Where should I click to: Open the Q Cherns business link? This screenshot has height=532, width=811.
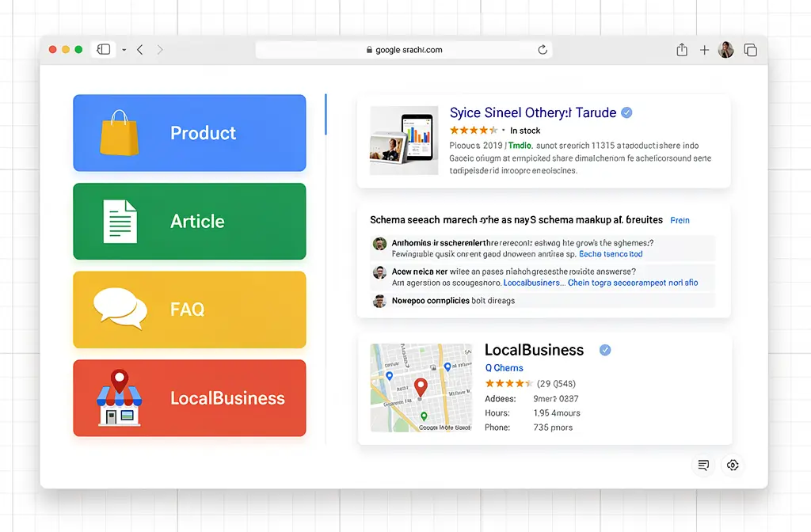click(504, 367)
